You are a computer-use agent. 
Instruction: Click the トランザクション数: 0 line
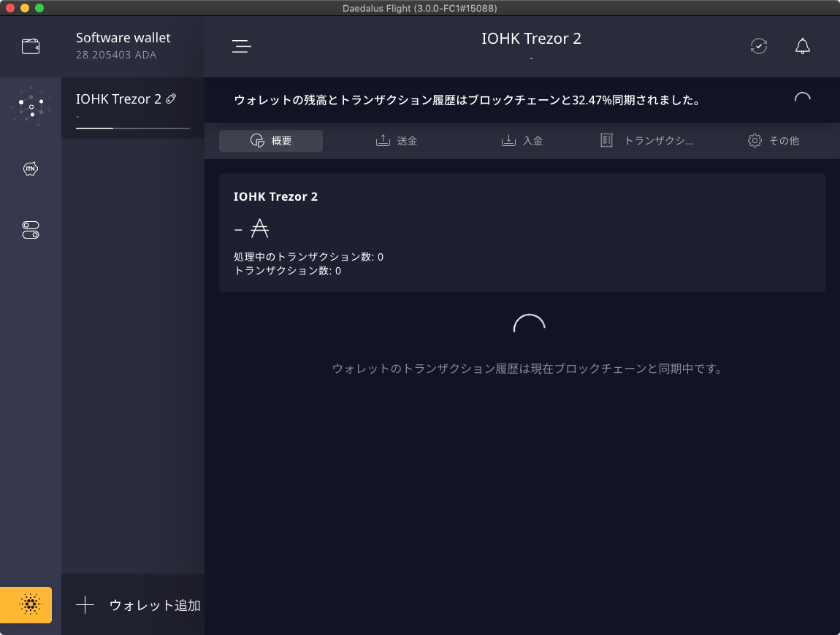pyautogui.click(x=287, y=271)
